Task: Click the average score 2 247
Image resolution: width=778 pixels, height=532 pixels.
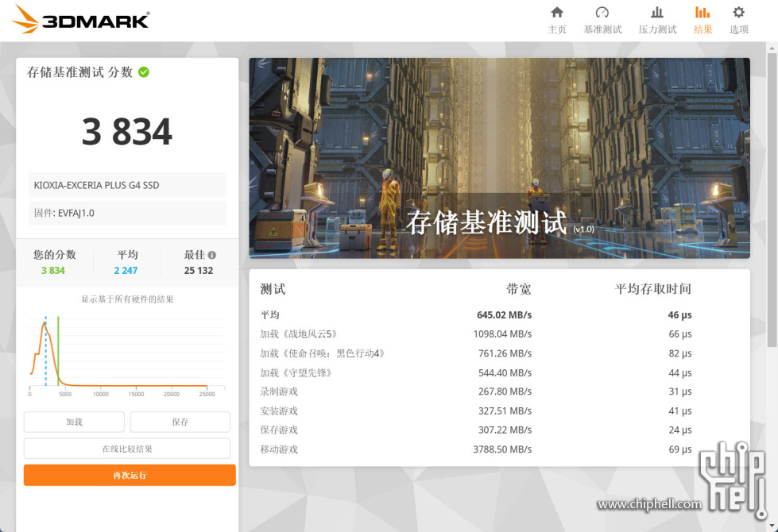Action: click(126, 271)
